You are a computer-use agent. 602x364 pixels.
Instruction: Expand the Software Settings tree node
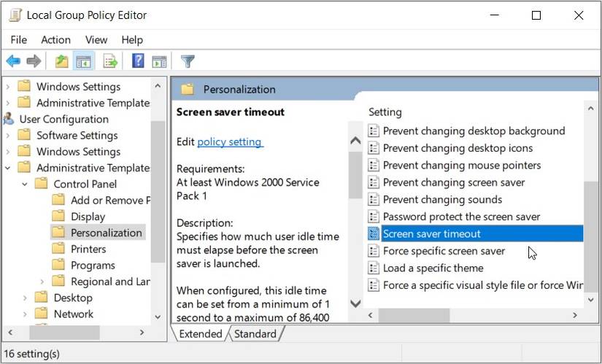tap(7, 135)
